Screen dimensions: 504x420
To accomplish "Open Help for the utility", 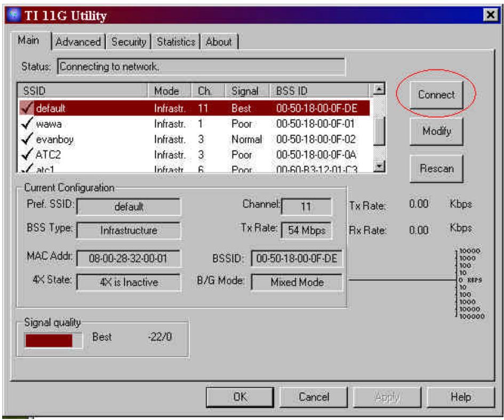I will pos(461,397).
